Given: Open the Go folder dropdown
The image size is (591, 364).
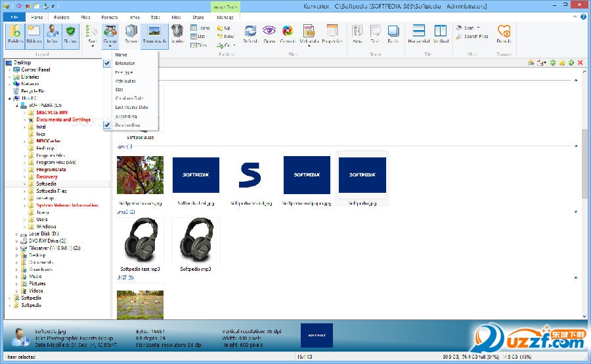Looking at the screenshot, I should (x=226, y=45).
